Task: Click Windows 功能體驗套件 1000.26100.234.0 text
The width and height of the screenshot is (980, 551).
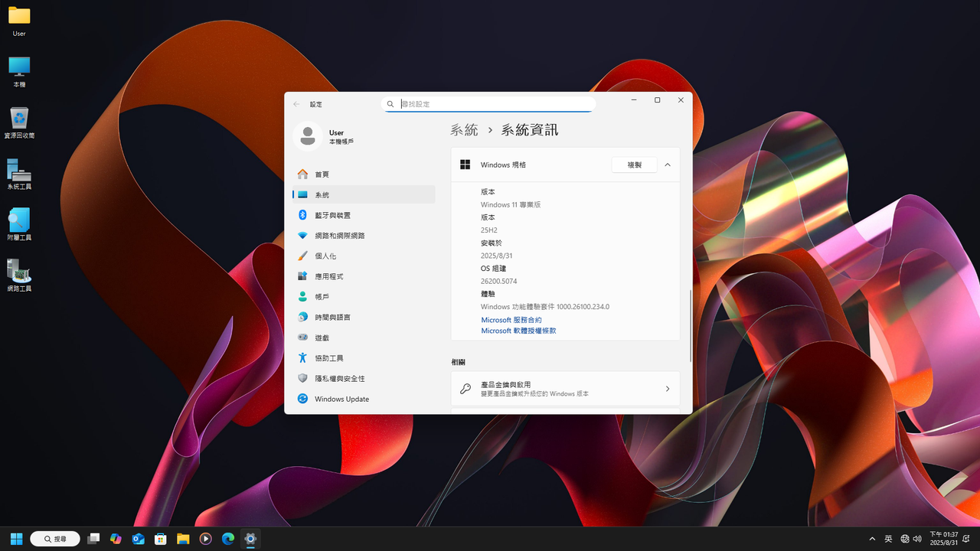Action: pos(545,307)
